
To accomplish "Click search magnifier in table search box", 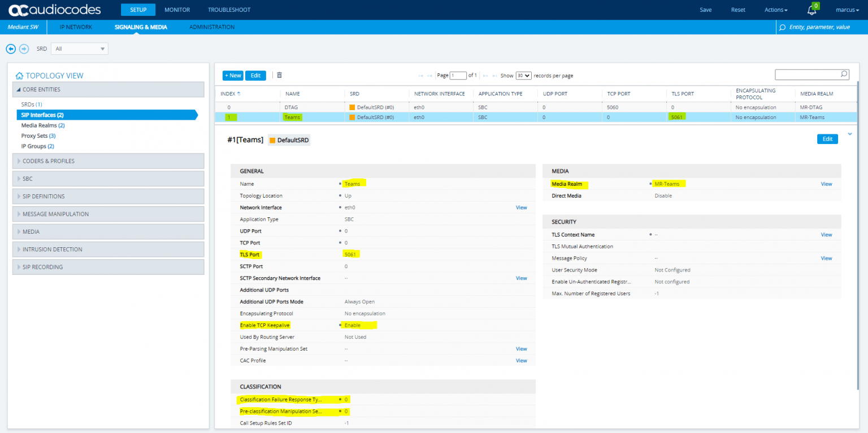I will 844,74.
